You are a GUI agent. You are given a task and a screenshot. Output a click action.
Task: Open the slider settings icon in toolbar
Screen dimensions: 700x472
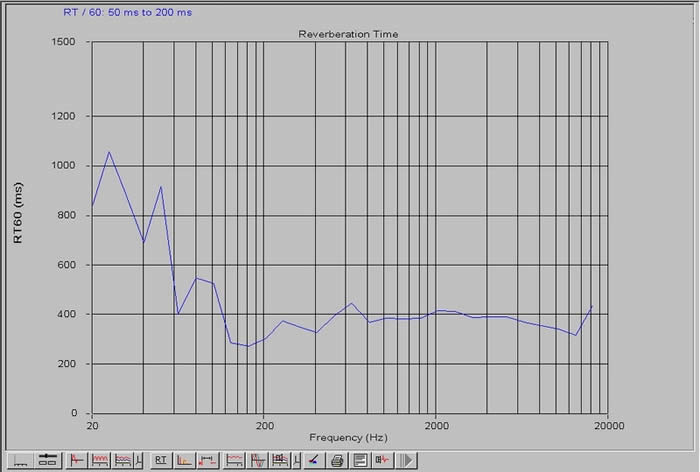click(47, 460)
